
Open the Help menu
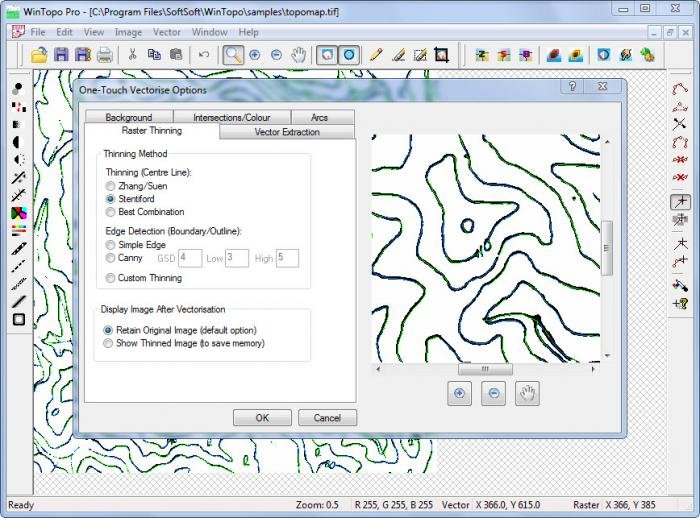point(248,32)
